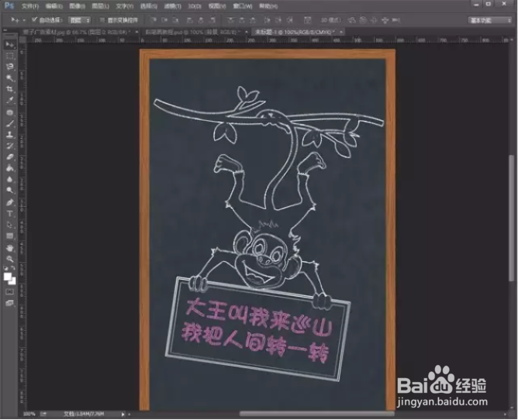Click the Auto-Align Layers icon
This screenshot has width=518, height=420.
click(x=308, y=20)
